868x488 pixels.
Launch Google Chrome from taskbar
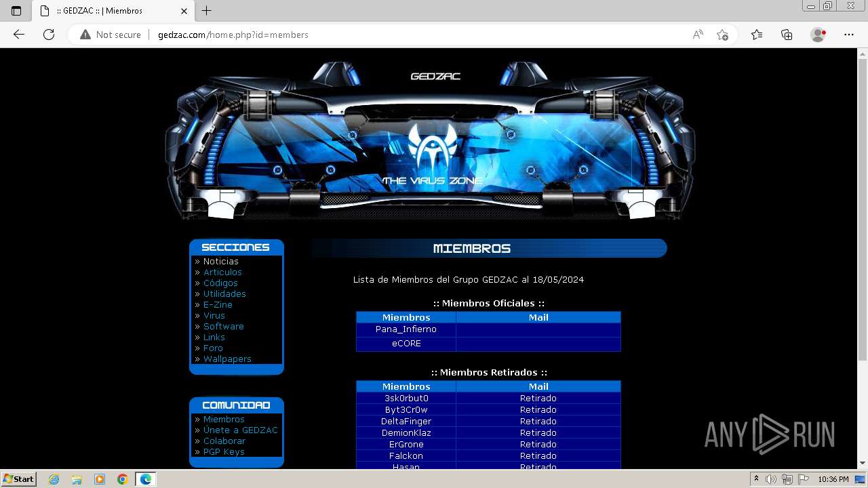[123, 479]
